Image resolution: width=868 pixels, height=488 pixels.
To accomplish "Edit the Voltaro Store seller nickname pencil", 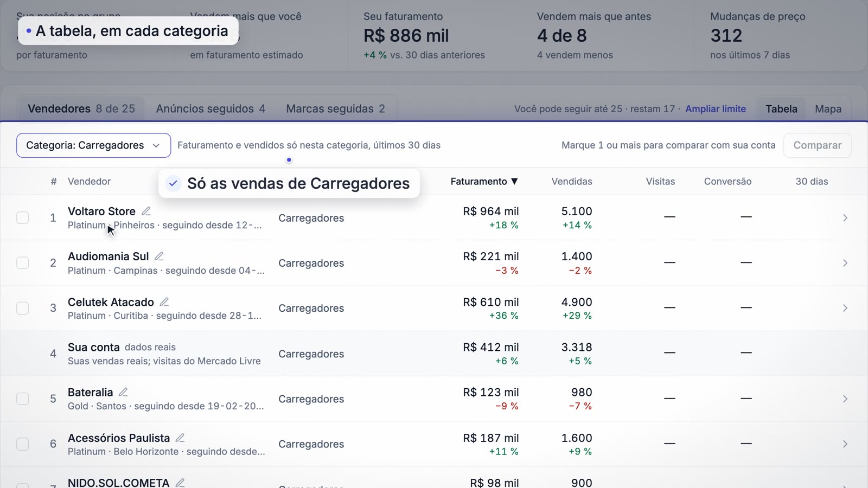I will (146, 211).
